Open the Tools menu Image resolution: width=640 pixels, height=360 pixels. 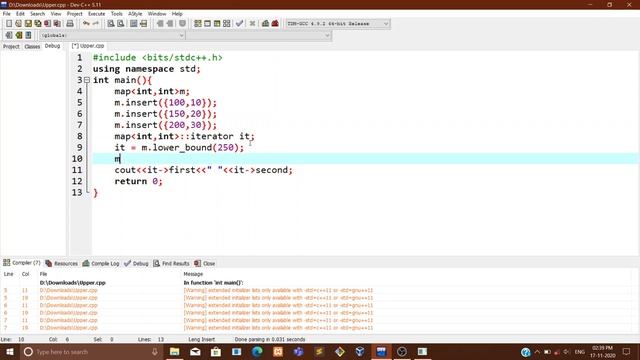pos(117,14)
